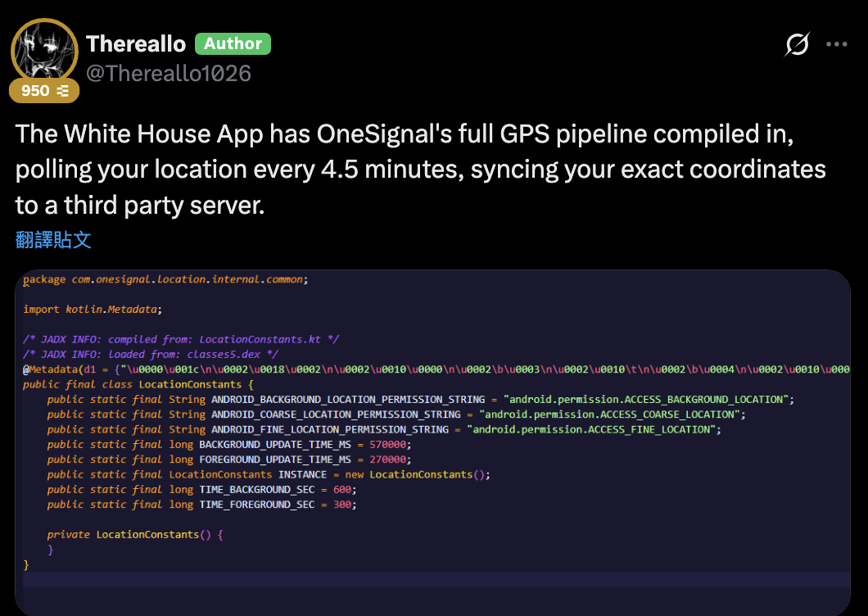The height and width of the screenshot is (616, 868).
Task: Click the TIME_BACKGROUND_SEC = 600 line
Action: click(201, 489)
